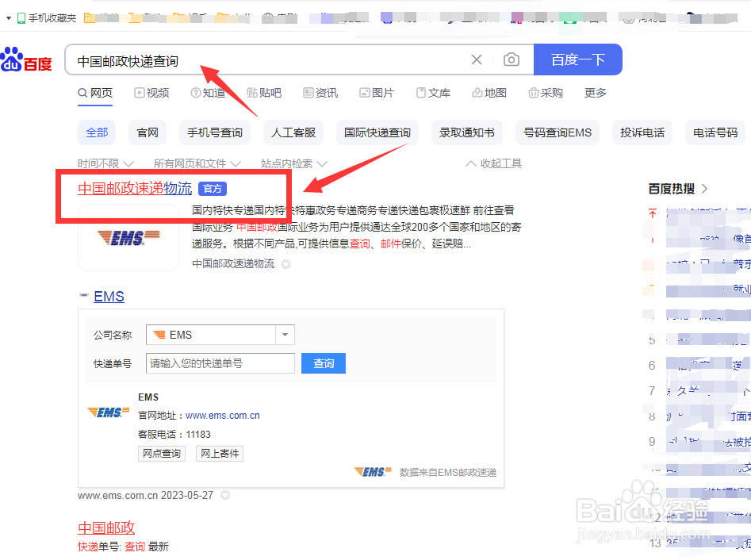This screenshot has width=751, height=560.
Task: Open the 百度热搜 heading arrow
Action: (x=704, y=189)
